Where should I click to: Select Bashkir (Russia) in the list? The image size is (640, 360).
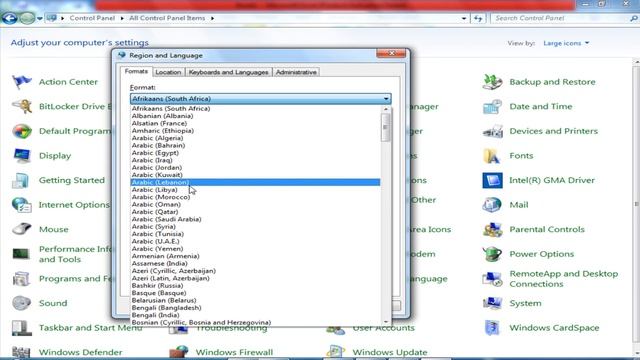coord(255,285)
